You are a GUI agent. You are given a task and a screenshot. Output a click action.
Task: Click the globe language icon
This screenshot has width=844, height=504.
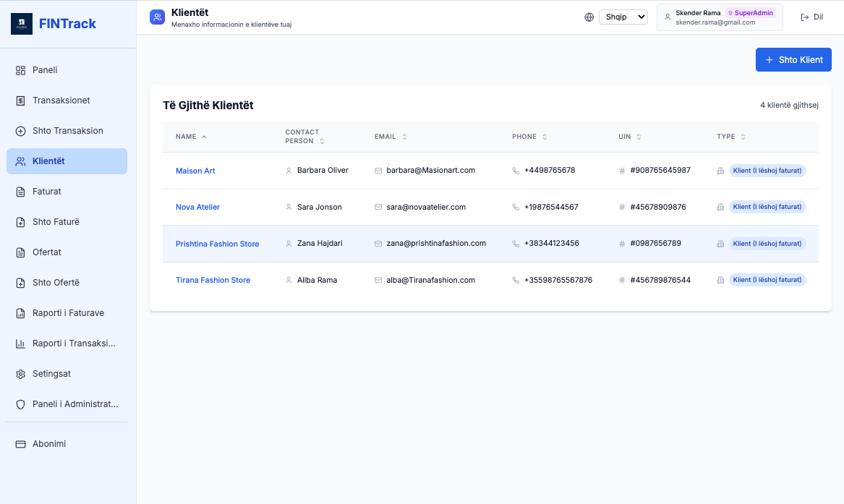pyautogui.click(x=589, y=17)
